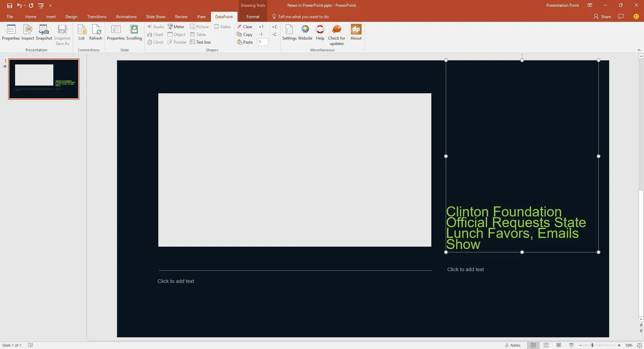Clear the DataPoint shape settings

245,27
